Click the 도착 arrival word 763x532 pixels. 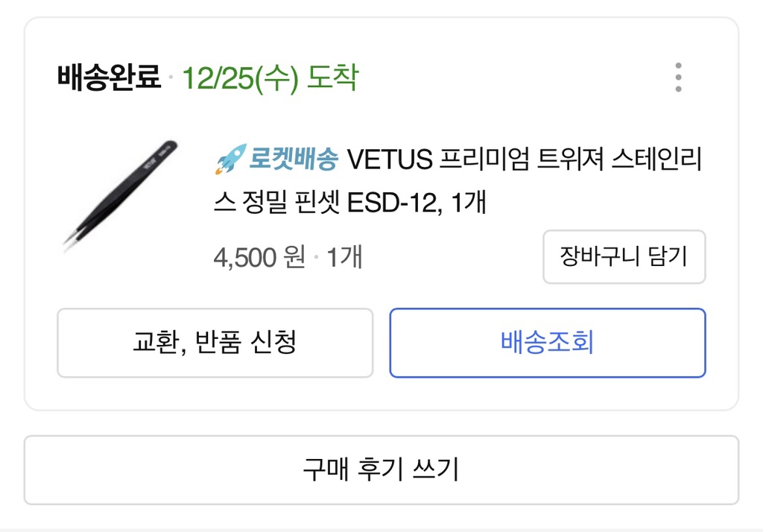pos(333,77)
